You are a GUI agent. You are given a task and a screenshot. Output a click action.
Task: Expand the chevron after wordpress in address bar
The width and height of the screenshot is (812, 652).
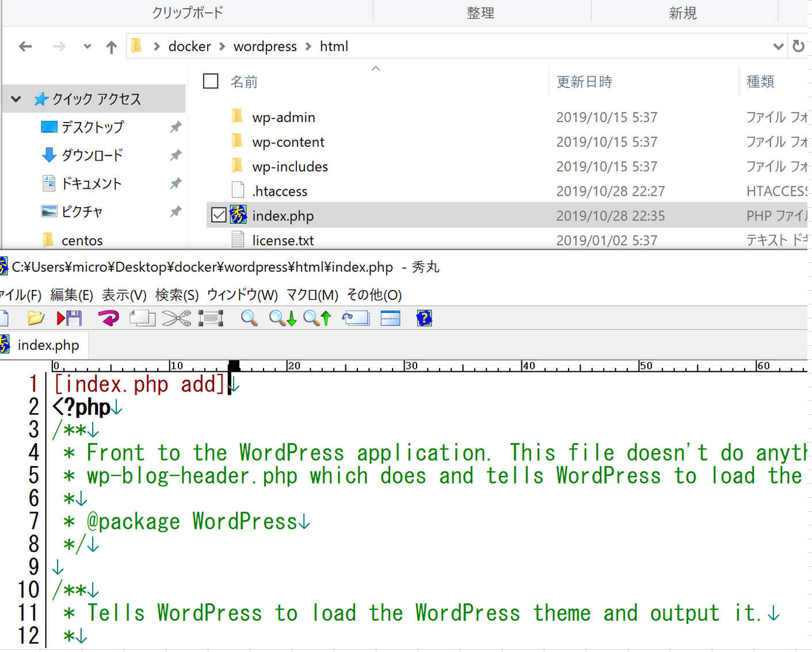(308, 46)
